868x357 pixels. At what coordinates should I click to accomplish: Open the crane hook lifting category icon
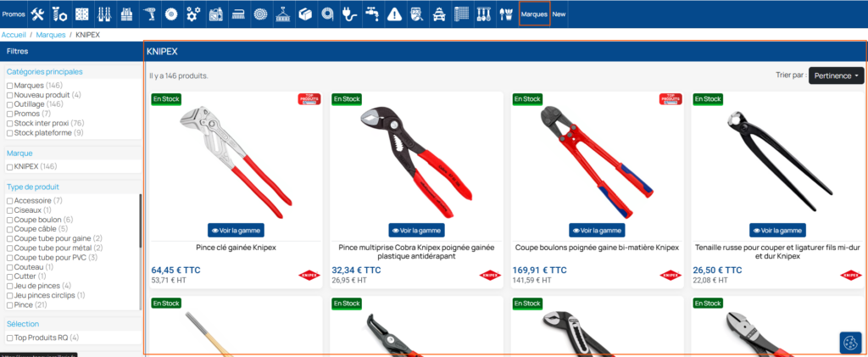(283, 14)
